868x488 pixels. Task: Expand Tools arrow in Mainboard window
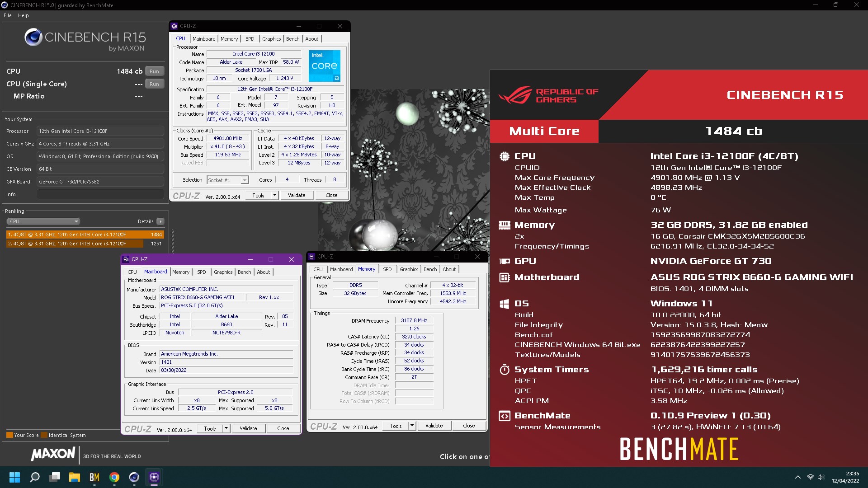226,428
